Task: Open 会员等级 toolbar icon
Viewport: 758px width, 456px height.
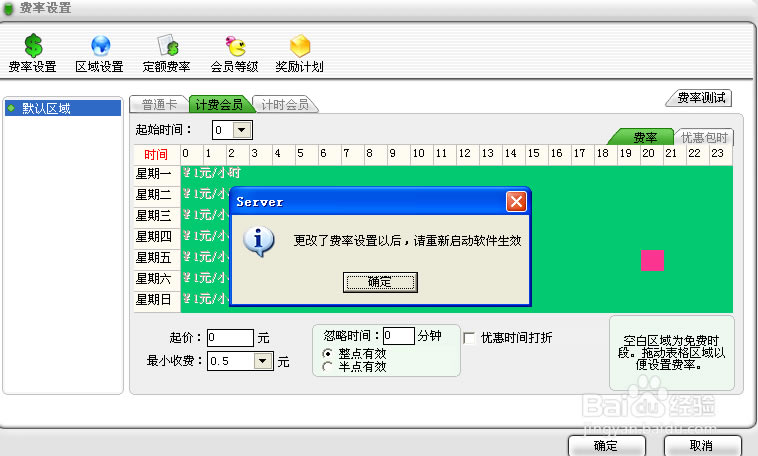Action: [234, 47]
